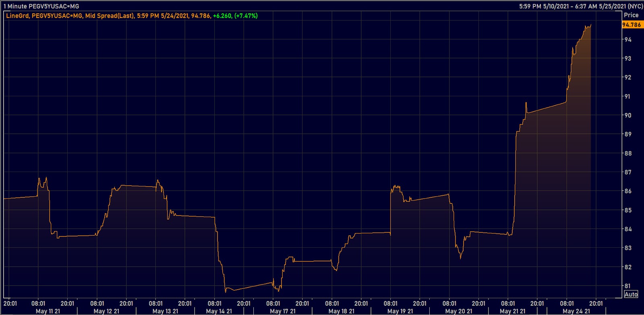The height and width of the screenshot is (315, 644).
Task: Click the May 12 21 date label
Action: click(106, 311)
